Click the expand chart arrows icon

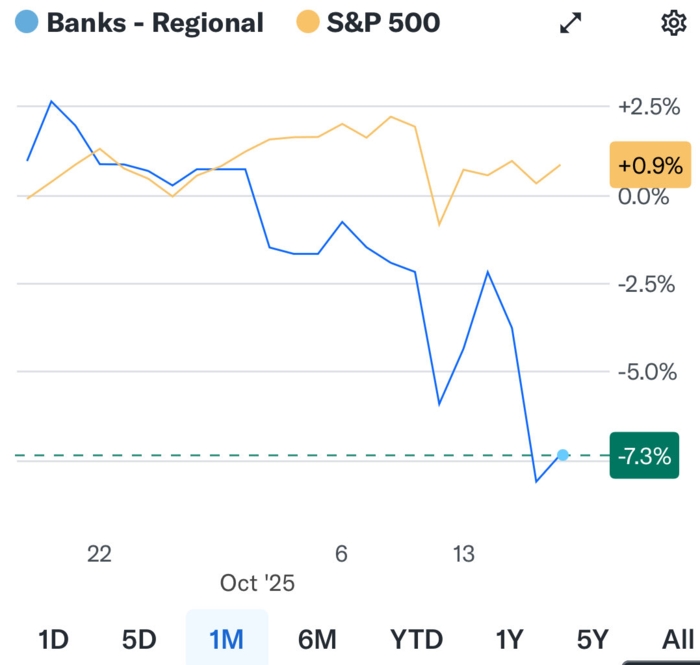(571, 23)
